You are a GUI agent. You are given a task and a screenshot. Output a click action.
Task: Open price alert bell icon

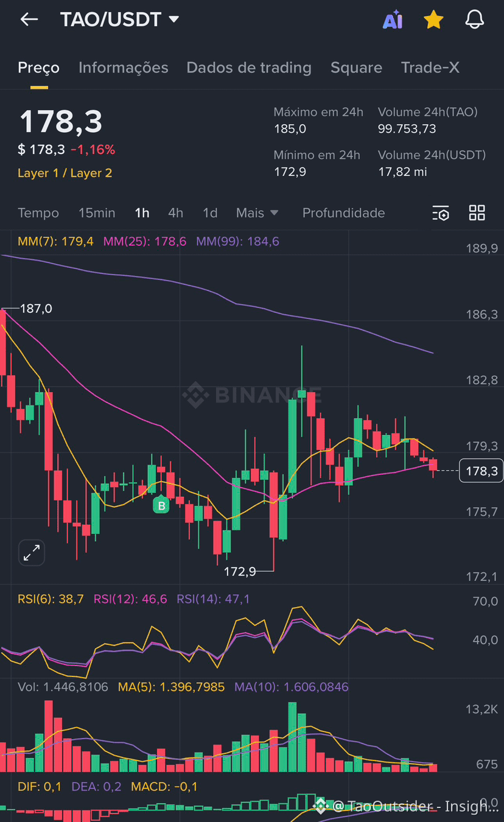point(475,19)
